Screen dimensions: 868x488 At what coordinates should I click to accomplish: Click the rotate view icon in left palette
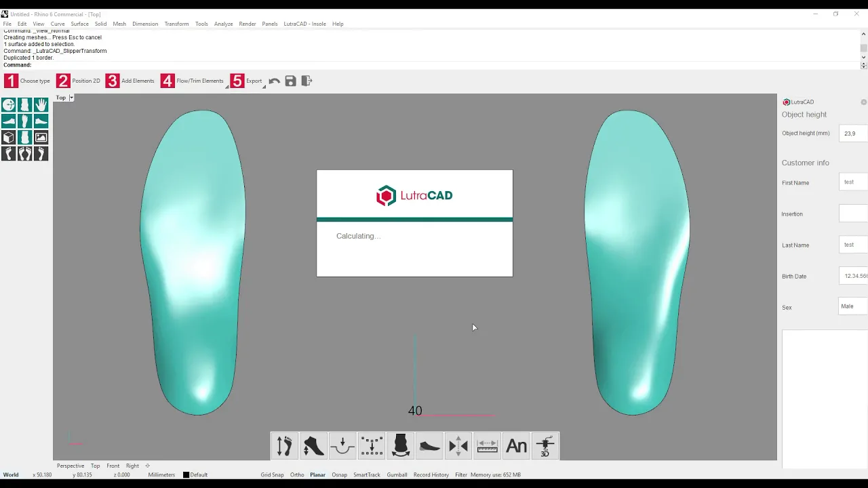[x=9, y=104]
